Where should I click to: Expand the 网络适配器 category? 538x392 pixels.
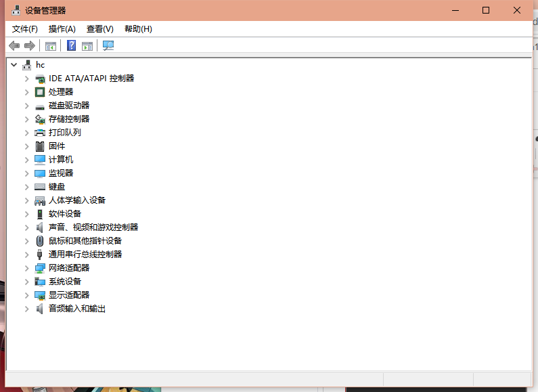click(27, 268)
